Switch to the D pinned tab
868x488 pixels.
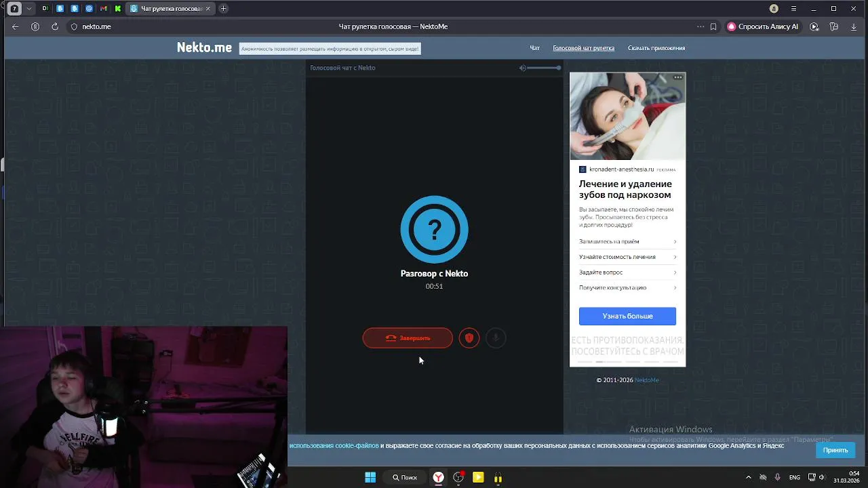pos(45,9)
